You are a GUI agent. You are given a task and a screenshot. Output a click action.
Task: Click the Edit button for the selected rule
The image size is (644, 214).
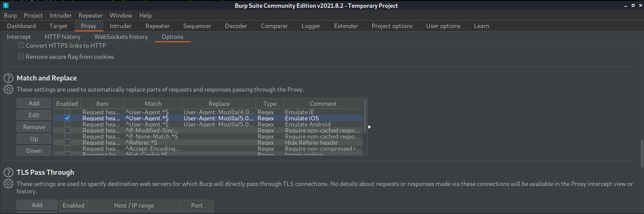(34, 115)
